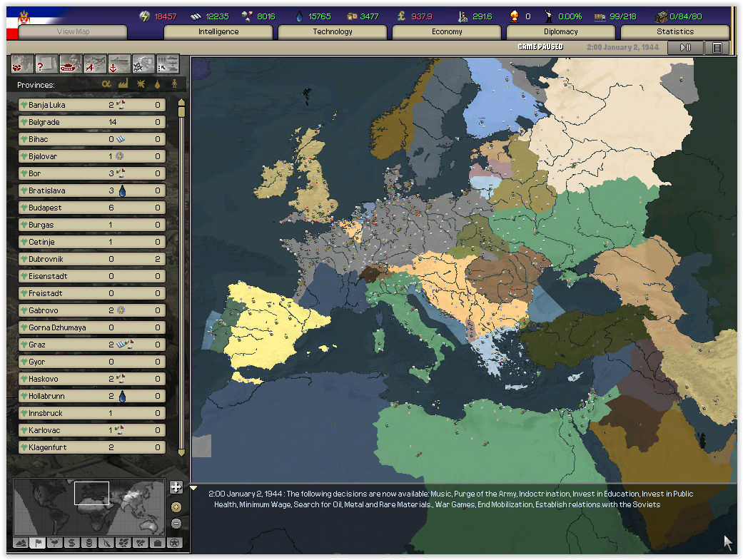Screen dimensions: 743x560
Task: Open the Diplomacy tab
Action: click(561, 32)
